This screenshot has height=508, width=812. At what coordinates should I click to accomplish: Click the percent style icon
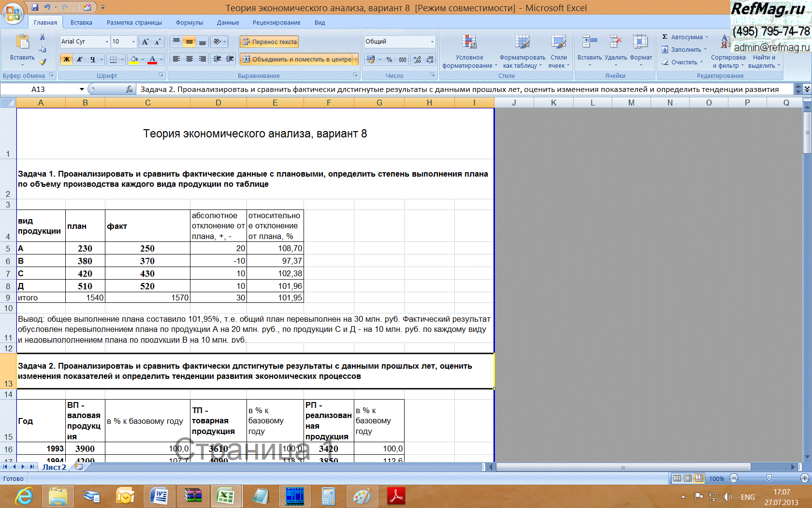389,60
